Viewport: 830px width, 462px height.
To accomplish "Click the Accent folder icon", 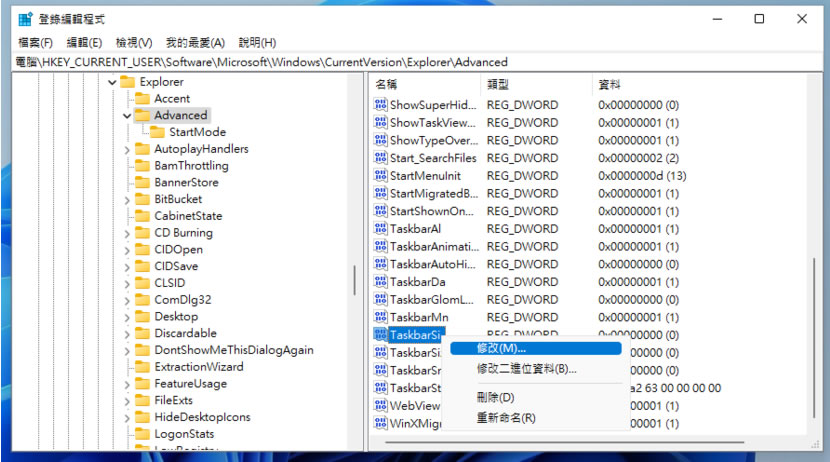I will (142, 98).
